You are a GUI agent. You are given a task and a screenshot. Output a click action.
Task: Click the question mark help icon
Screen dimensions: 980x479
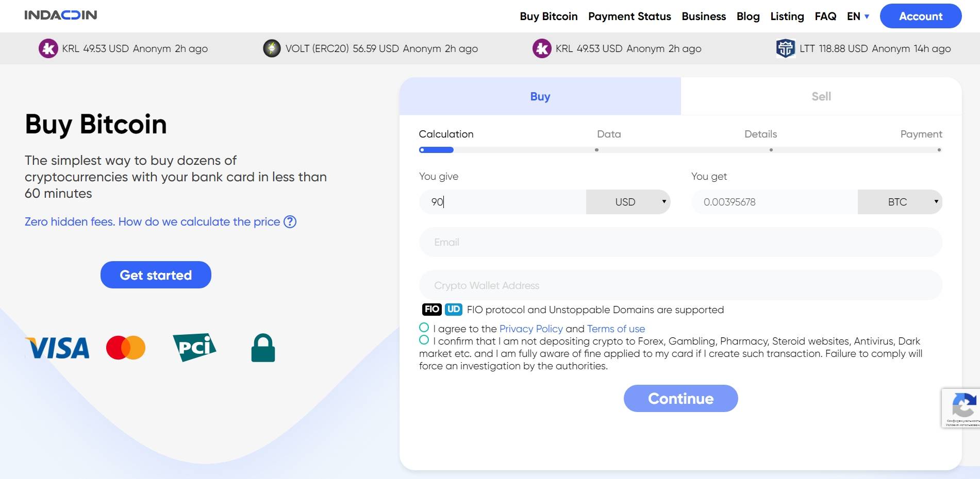tap(290, 221)
